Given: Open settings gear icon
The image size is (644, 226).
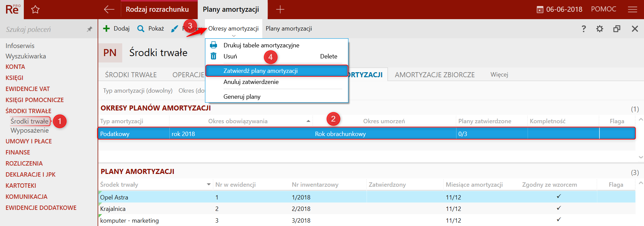Looking at the screenshot, I should 600,29.
